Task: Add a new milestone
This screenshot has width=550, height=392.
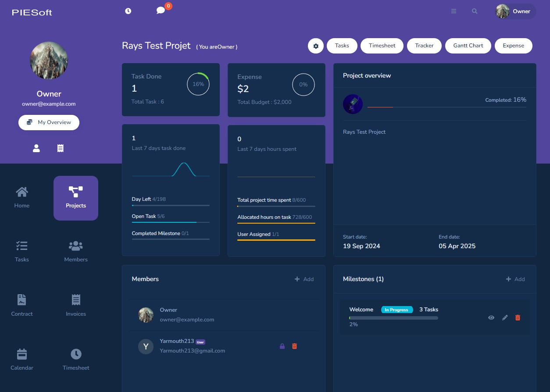Action: pos(515,279)
